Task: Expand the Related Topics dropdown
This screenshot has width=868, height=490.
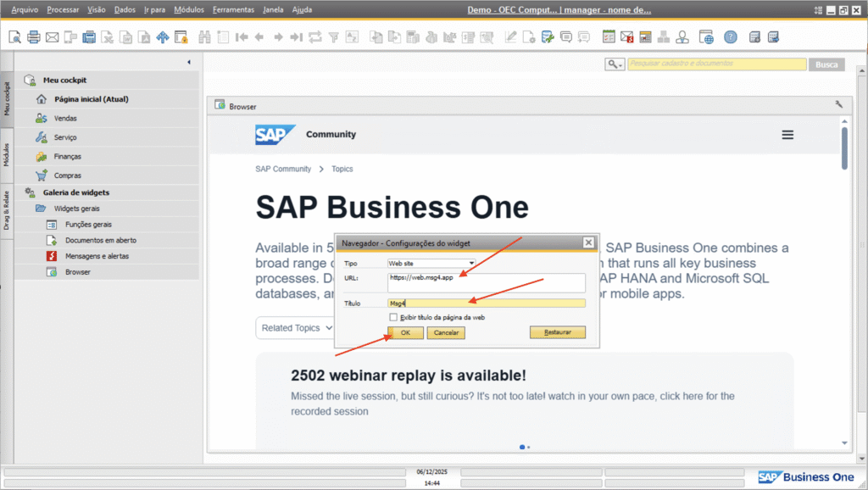Action: tap(294, 328)
